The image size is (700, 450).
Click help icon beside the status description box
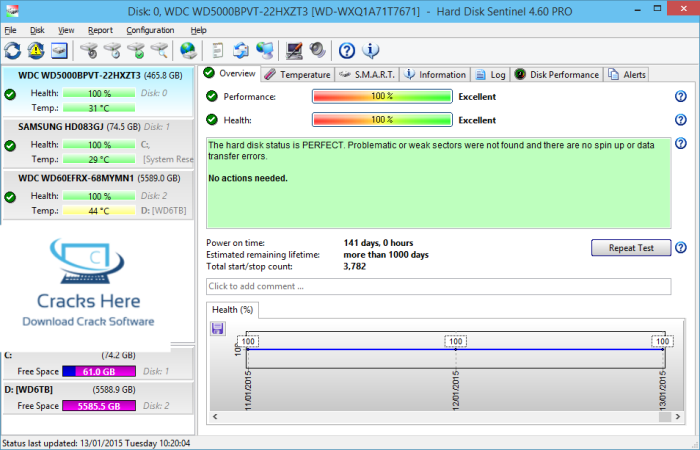pos(681,143)
